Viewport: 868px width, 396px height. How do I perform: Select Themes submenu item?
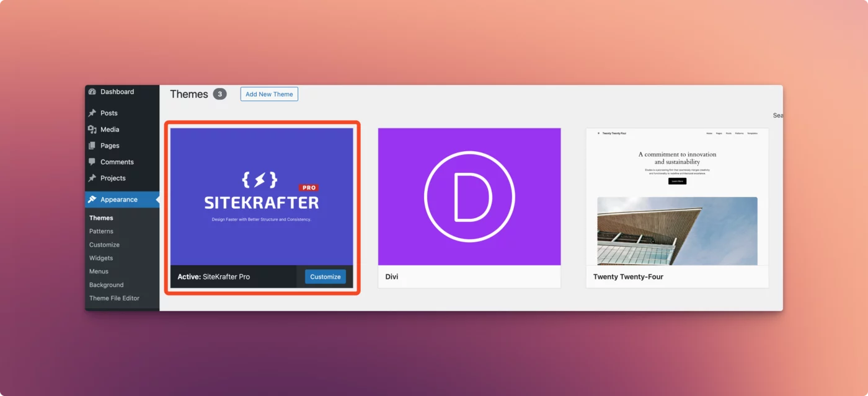(101, 218)
